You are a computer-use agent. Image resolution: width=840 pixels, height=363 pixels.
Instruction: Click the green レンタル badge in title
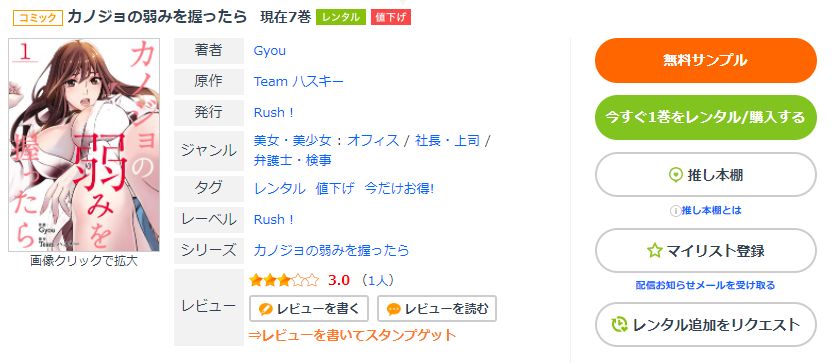tap(341, 17)
